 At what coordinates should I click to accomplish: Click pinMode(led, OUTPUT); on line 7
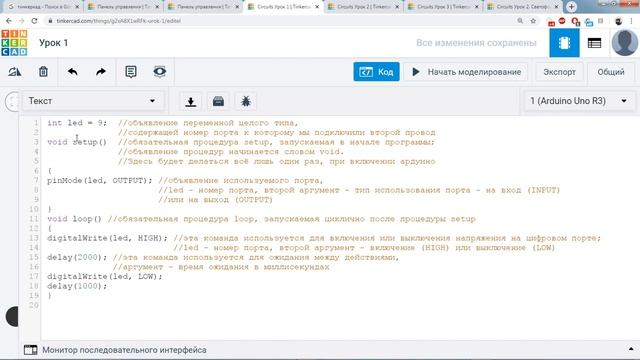(x=100, y=180)
